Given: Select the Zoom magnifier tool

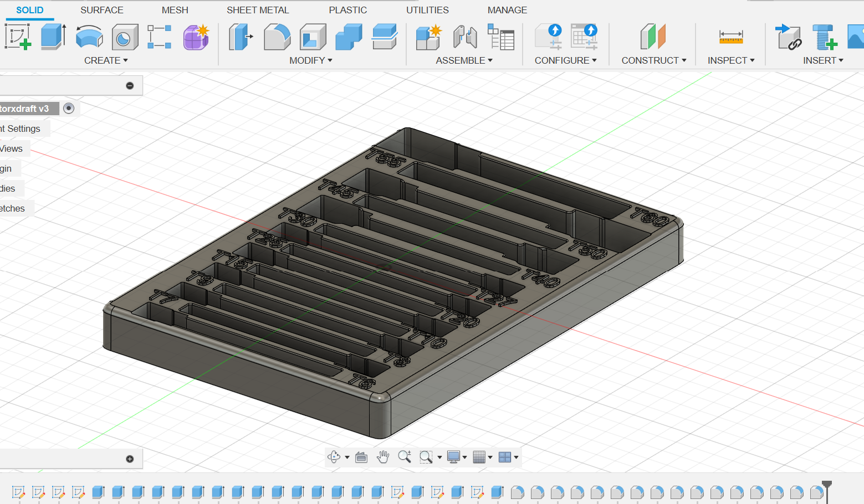Looking at the screenshot, I should [x=405, y=457].
